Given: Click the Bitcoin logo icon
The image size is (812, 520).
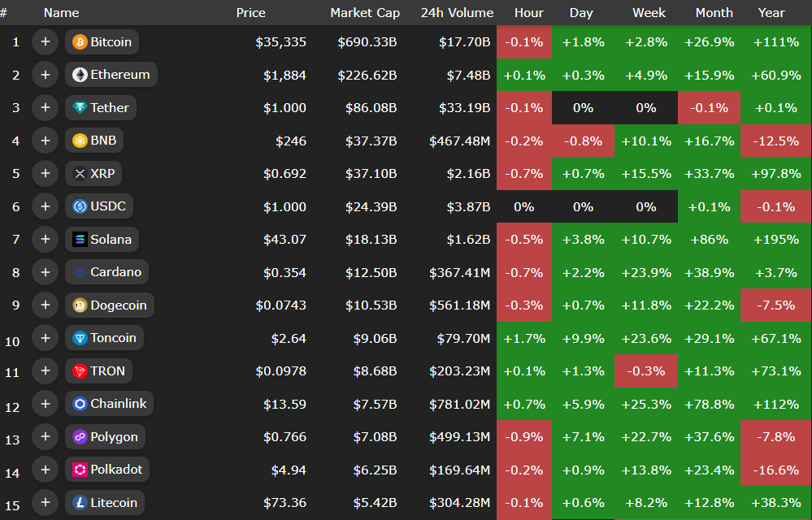Looking at the screenshot, I should pyautogui.click(x=80, y=42).
